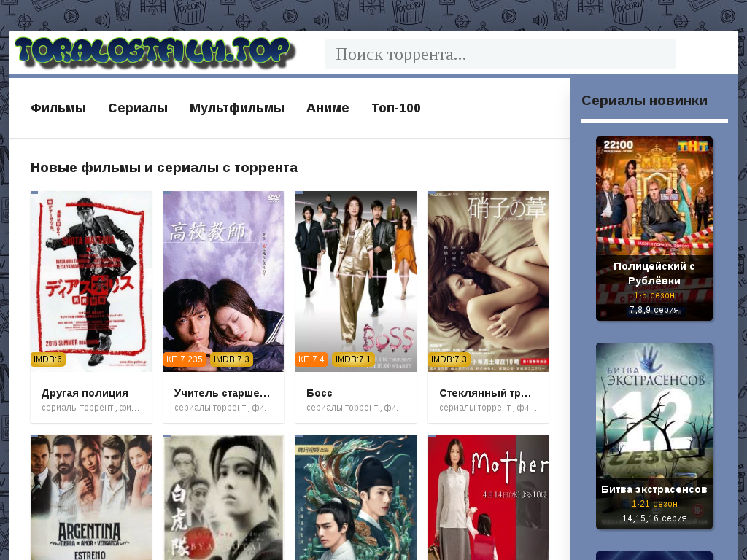Viewport: 747px width, 560px height.
Task: Go to the Мультфильмы menu section
Action: coord(237,108)
